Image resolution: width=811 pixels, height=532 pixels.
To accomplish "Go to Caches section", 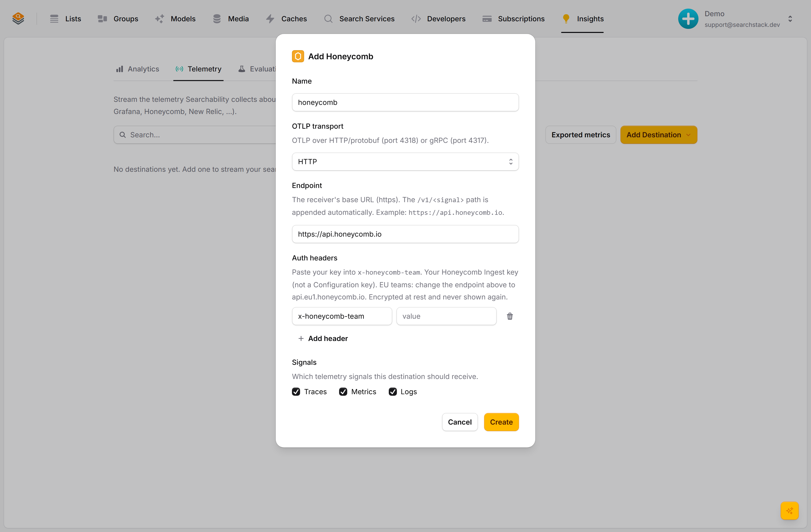I will tap(286, 19).
